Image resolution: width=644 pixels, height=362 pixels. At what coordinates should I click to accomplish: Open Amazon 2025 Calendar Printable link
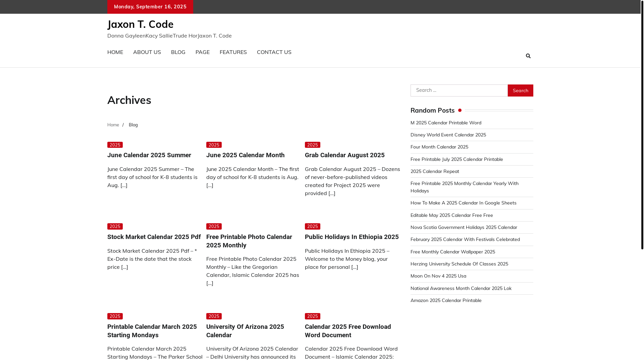pyautogui.click(x=446, y=300)
